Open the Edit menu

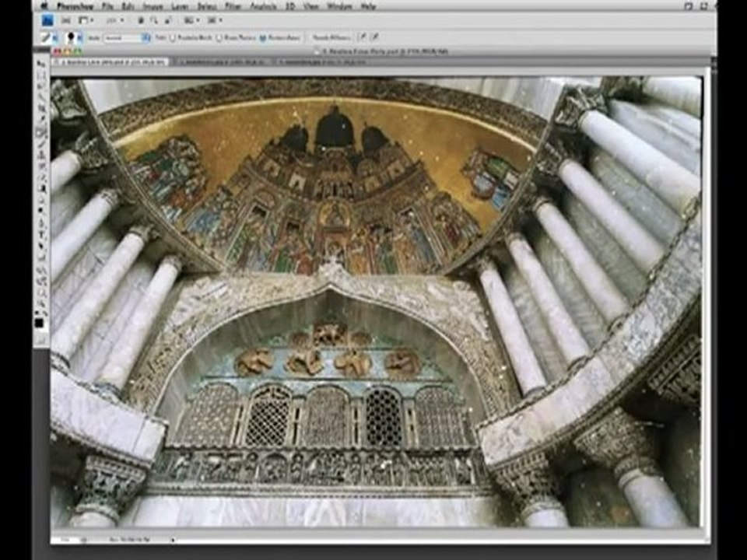pyautogui.click(x=128, y=7)
